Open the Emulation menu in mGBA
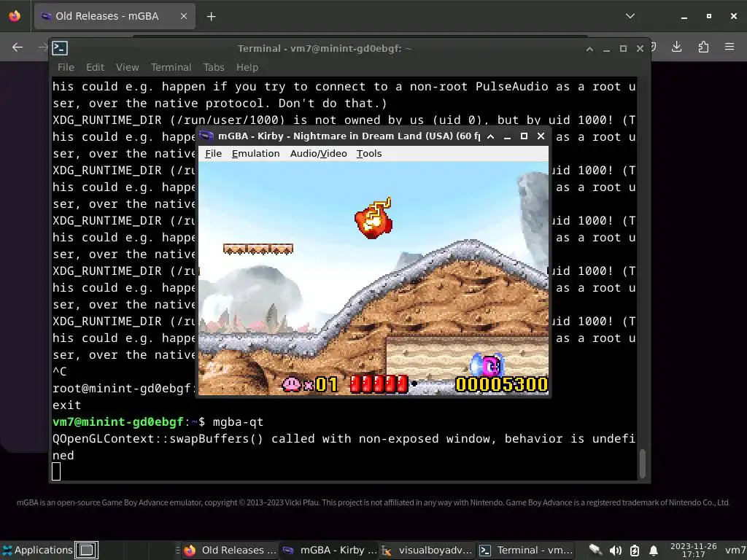 (x=255, y=153)
